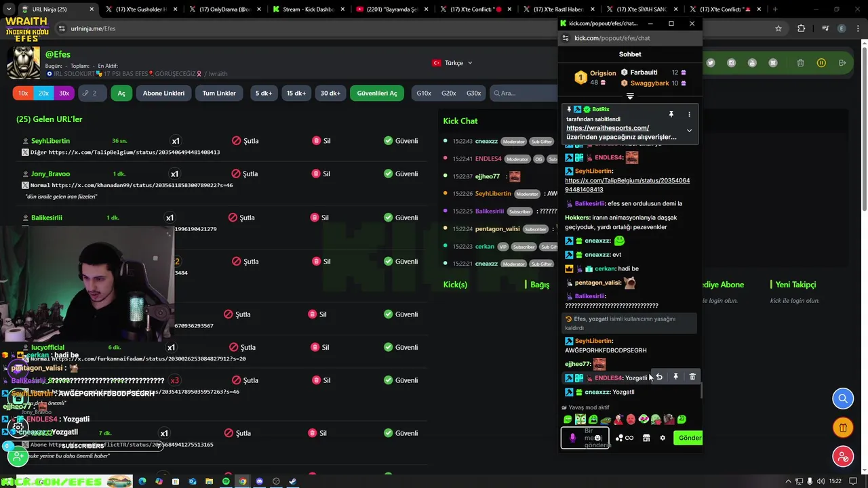Click the Twitter icon in the green toolbar
Viewport: 868px width, 488px height.
(x=710, y=63)
